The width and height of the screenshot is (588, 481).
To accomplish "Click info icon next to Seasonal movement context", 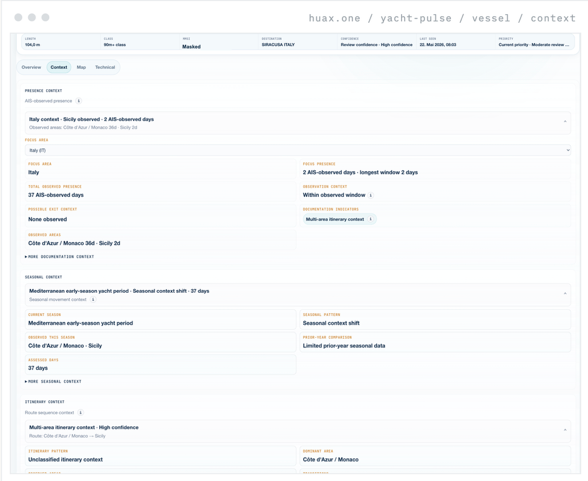I will [93, 300].
